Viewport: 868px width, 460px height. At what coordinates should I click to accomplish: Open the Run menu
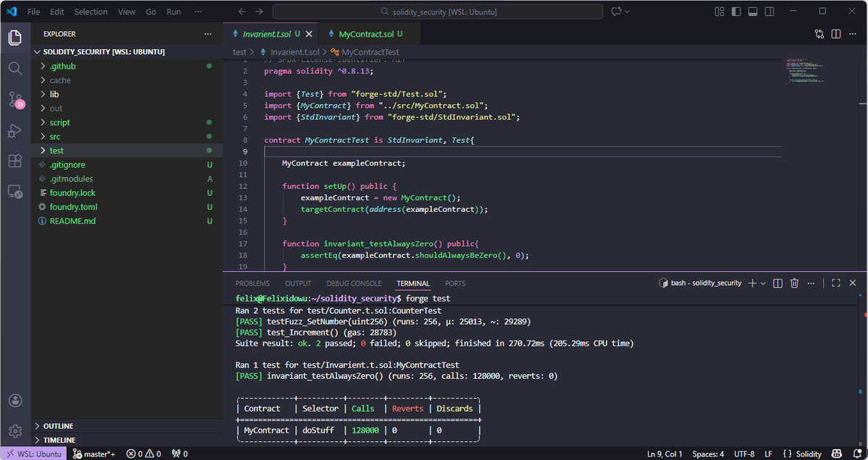click(x=174, y=12)
